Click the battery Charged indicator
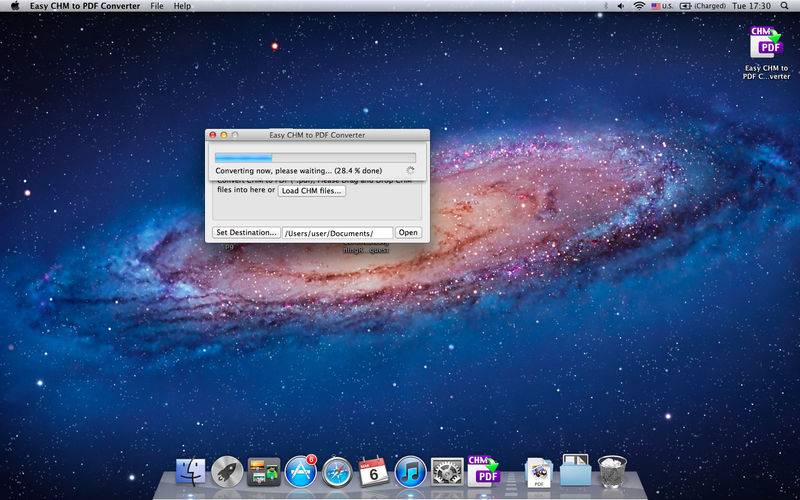 coord(703,6)
